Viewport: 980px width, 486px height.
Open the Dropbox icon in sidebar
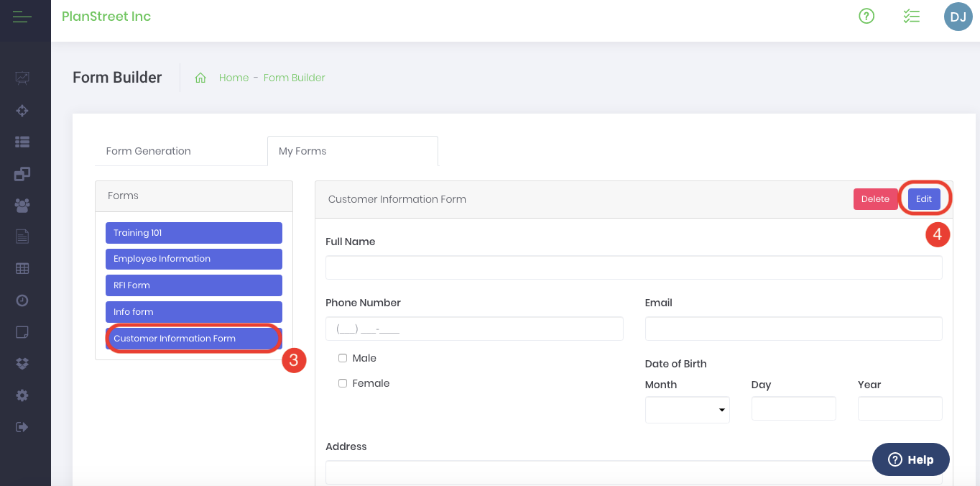tap(22, 364)
